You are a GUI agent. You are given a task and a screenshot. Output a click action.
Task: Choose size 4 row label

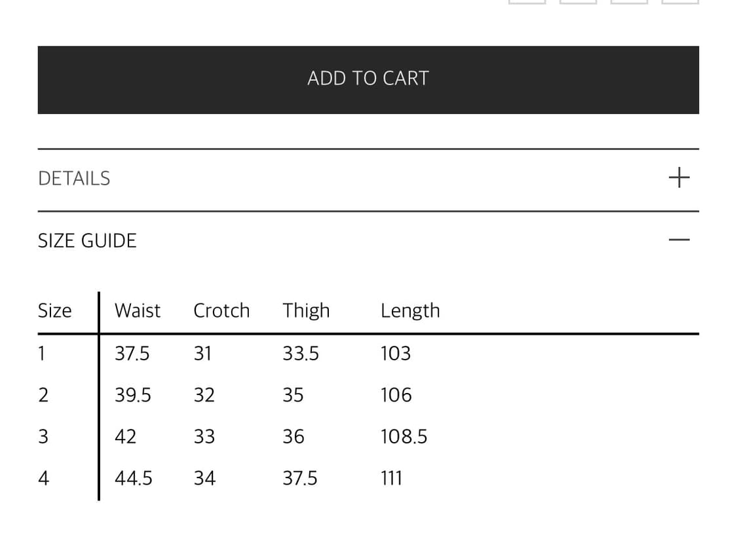tap(43, 478)
